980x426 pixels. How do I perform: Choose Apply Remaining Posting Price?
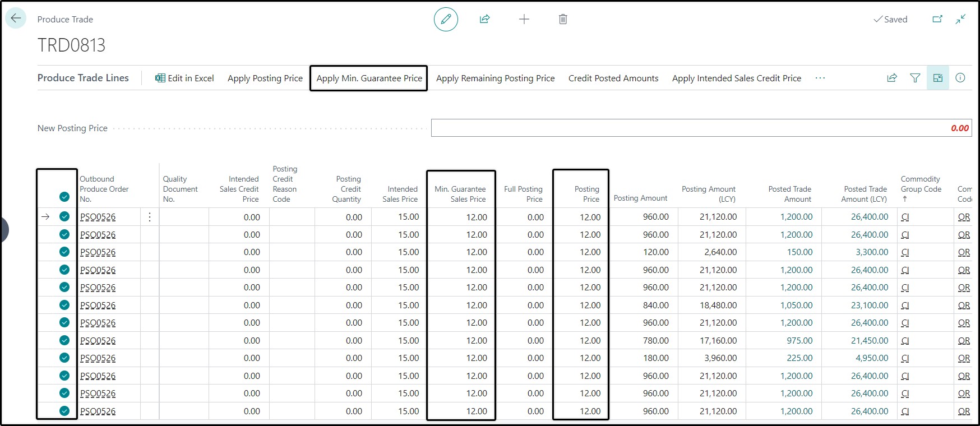[x=496, y=78]
